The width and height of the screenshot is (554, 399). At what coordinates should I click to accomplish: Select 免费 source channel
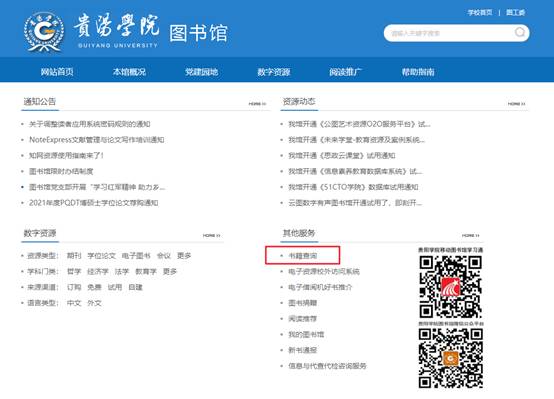(94, 287)
